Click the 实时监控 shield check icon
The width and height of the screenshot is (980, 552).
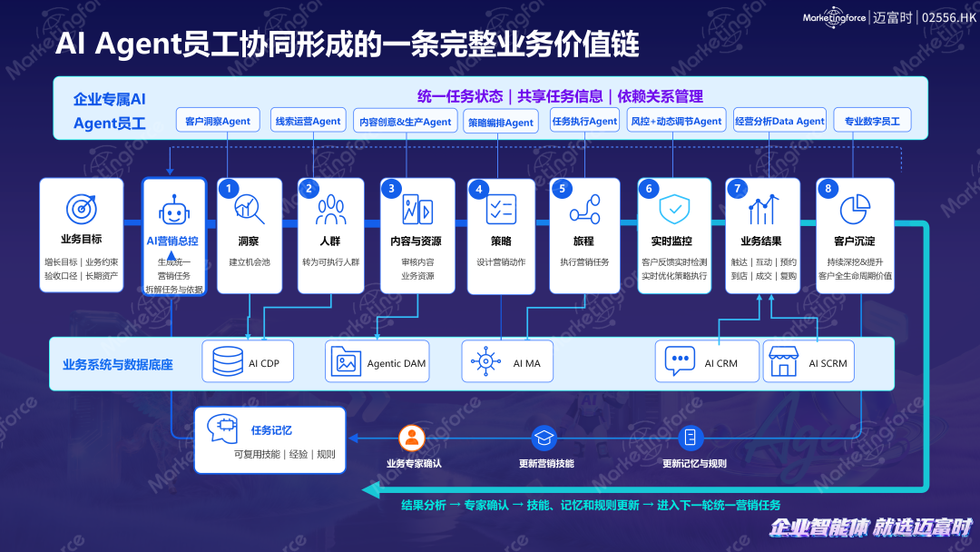point(674,210)
